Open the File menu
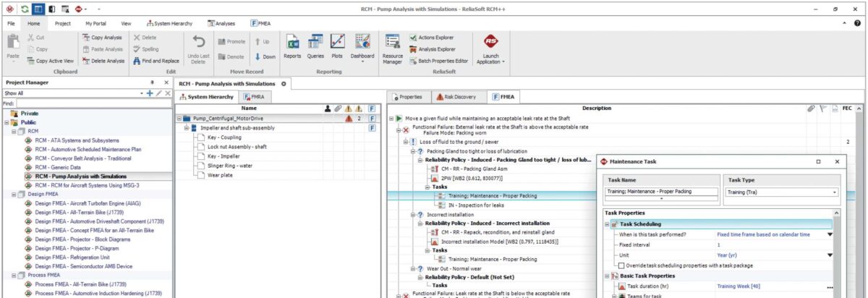This screenshot has width=868, height=298. point(12,23)
